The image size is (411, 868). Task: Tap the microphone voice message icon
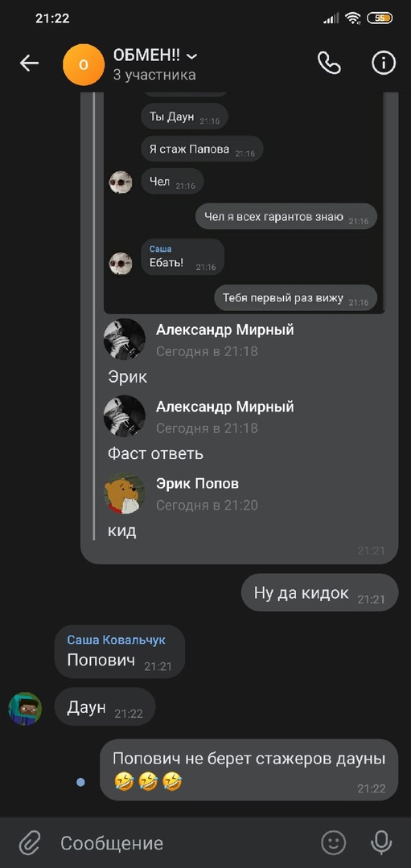click(x=381, y=842)
